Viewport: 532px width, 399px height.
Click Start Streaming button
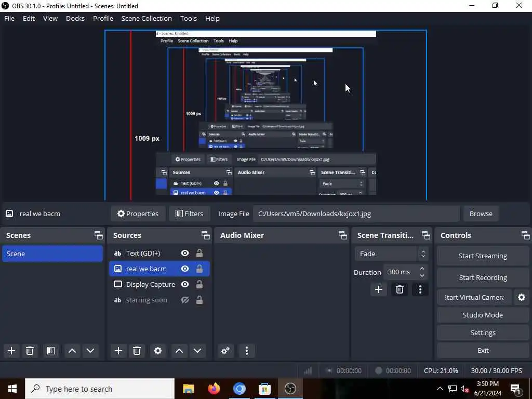click(x=483, y=256)
